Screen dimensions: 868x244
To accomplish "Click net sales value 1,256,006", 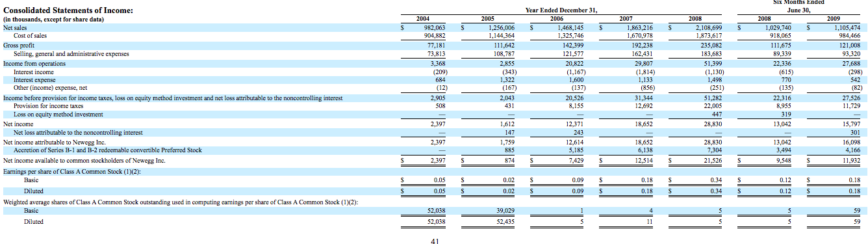I will [500, 28].
